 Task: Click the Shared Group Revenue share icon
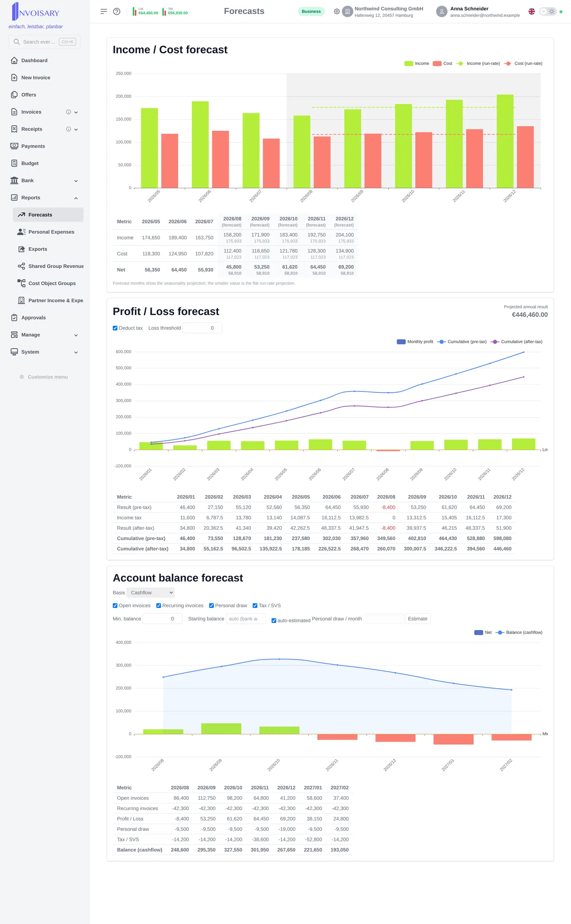pos(21,266)
